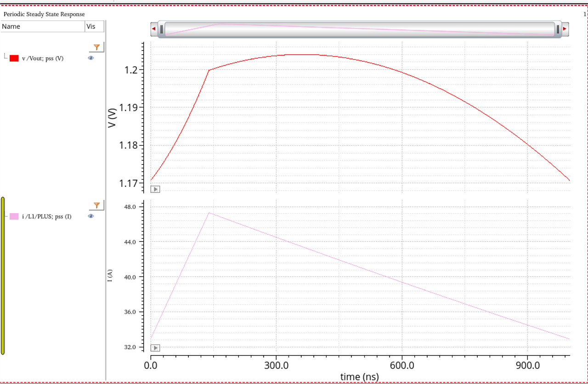
Task: Click the time (ns) x-axis label
Action: click(359, 377)
